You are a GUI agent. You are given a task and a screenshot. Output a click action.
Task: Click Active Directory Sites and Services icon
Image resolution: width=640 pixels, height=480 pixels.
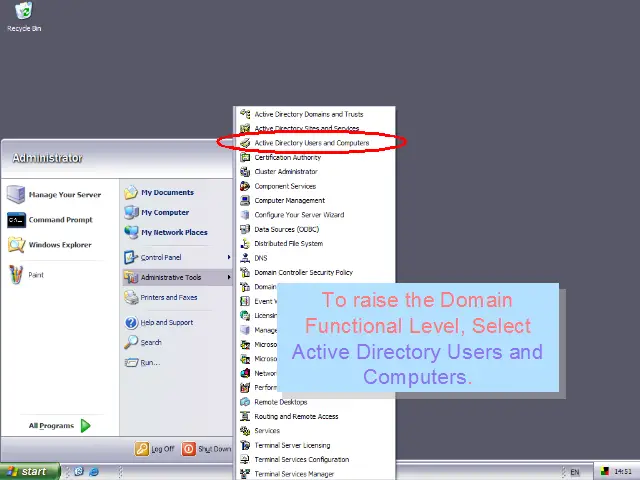pos(245,128)
